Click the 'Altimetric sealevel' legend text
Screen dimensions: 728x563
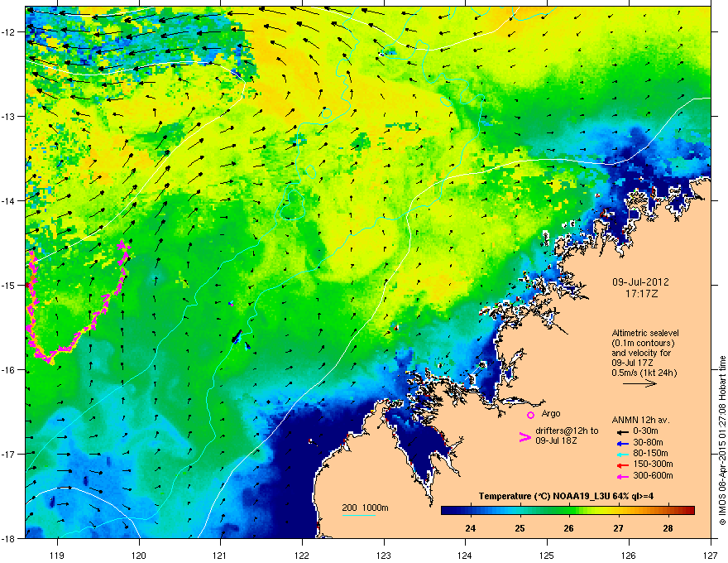[645, 333]
